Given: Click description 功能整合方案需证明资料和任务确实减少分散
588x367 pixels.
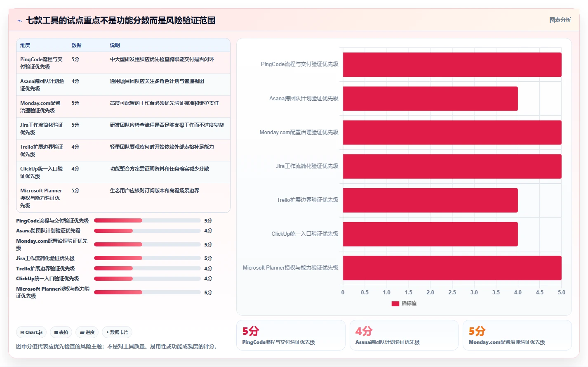Looking at the screenshot, I should [159, 169].
